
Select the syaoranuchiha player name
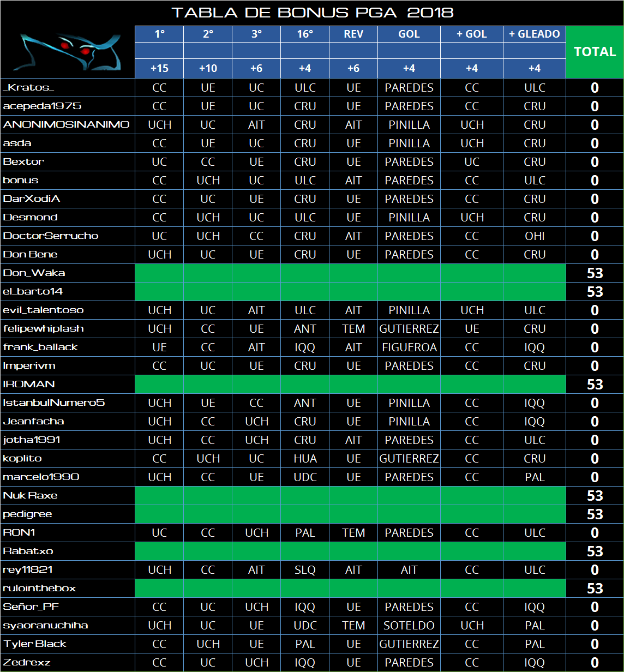tap(45, 626)
